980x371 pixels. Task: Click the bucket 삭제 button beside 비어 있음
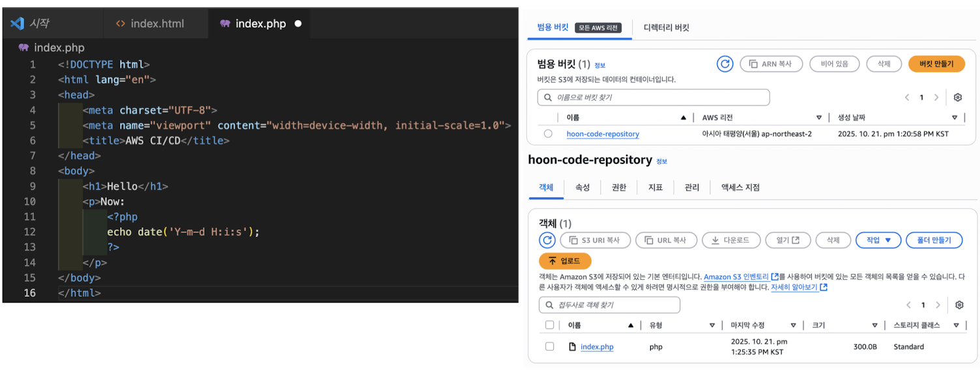coord(884,64)
